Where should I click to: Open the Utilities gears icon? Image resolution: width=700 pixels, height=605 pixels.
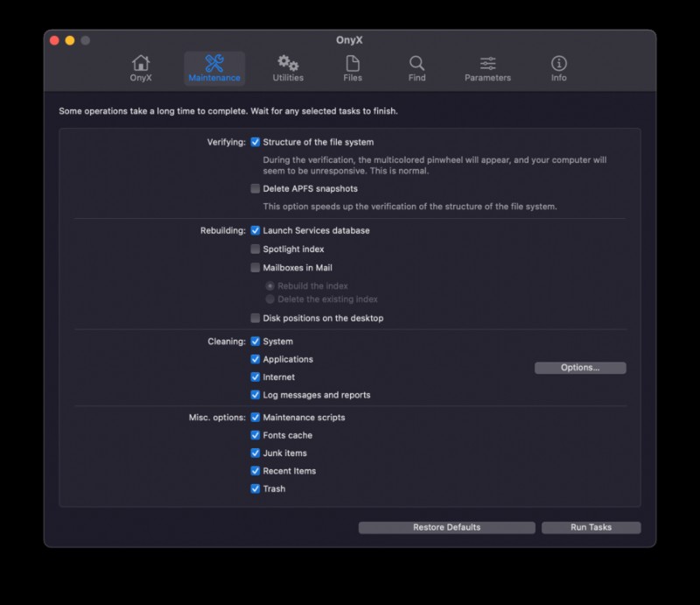tap(288, 68)
